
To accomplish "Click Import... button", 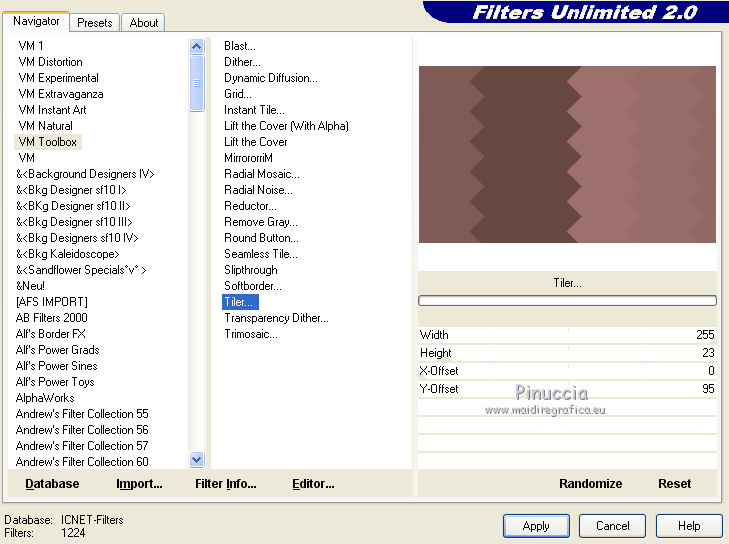I will click(139, 484).
